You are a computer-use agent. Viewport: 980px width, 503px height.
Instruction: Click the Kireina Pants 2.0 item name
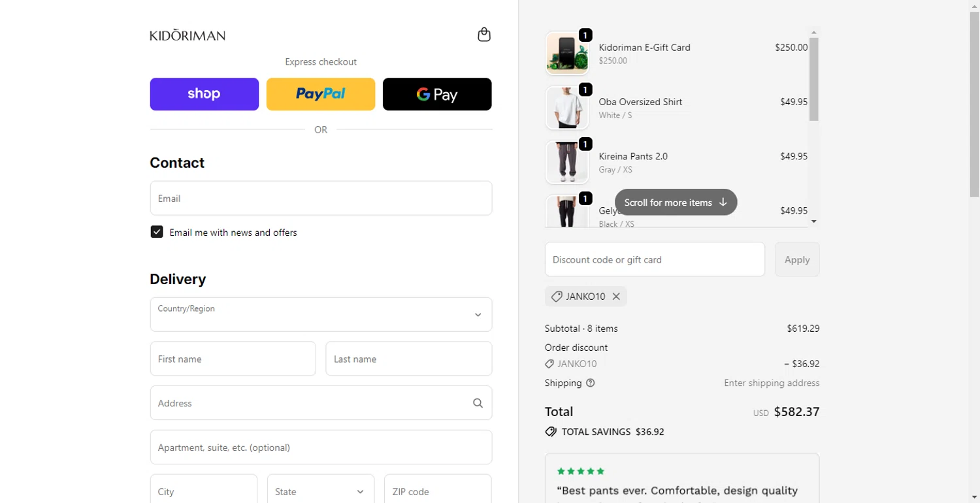coord(633,156)
